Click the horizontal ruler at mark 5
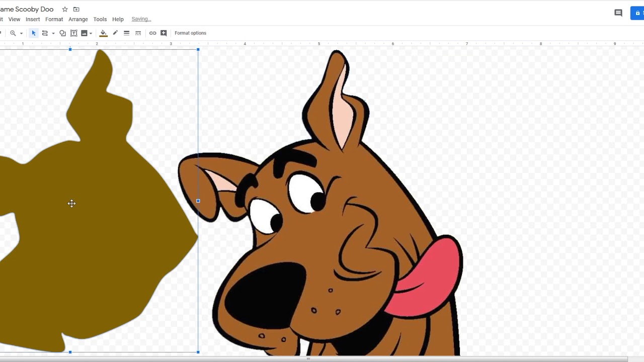 (318, 44)
